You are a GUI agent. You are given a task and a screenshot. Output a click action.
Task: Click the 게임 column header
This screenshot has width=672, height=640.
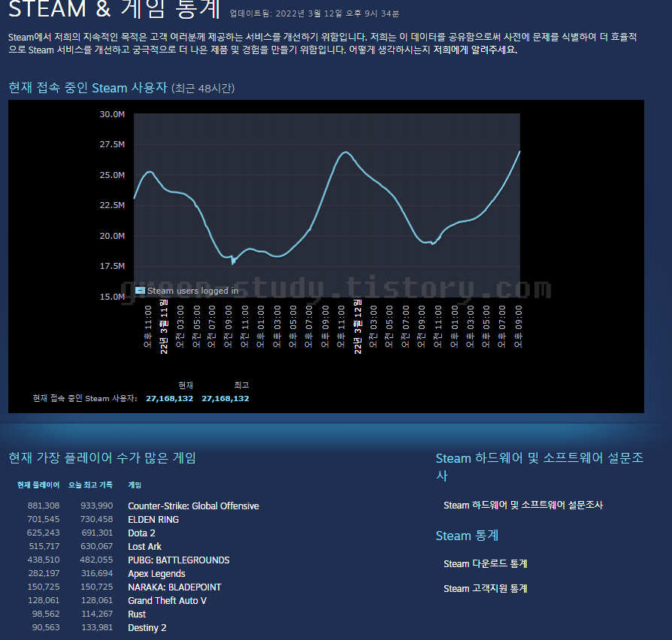click(x=134, y=485)
